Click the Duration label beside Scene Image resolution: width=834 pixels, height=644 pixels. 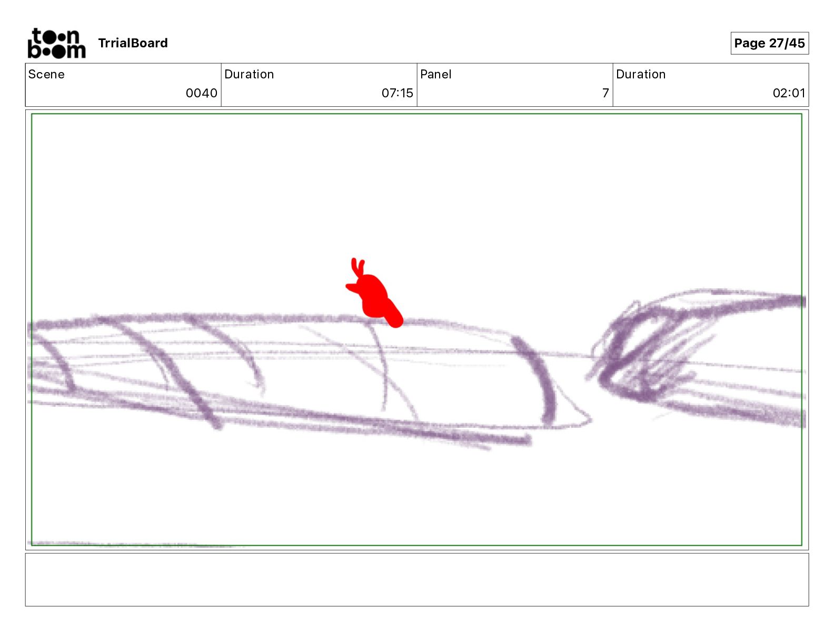click(249, 74)
